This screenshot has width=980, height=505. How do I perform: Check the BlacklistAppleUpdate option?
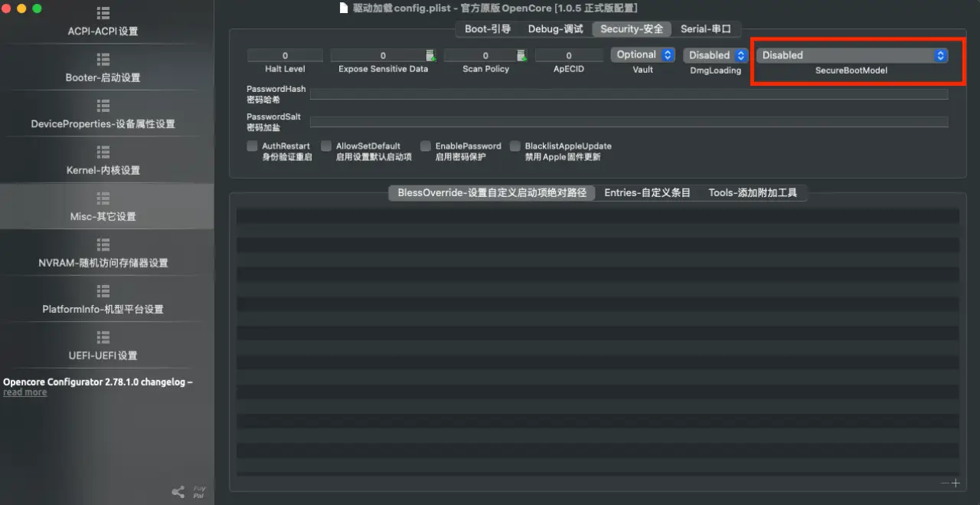515,146
